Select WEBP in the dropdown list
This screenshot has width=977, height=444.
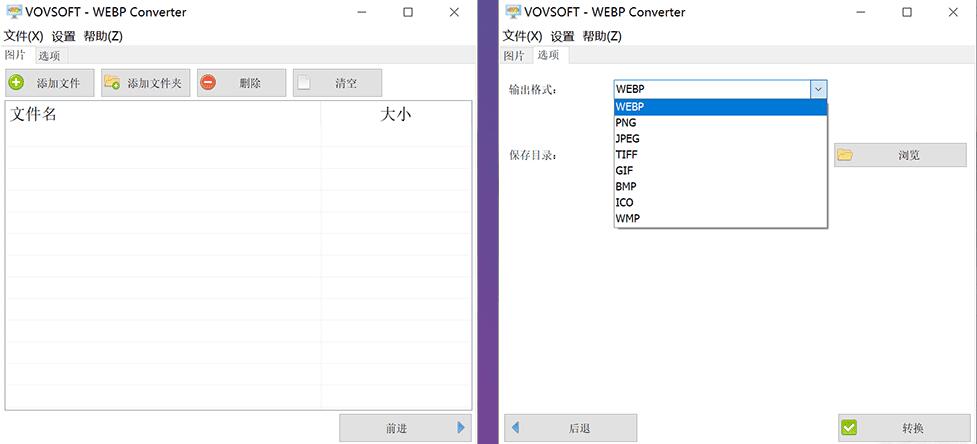click(720, 106)
